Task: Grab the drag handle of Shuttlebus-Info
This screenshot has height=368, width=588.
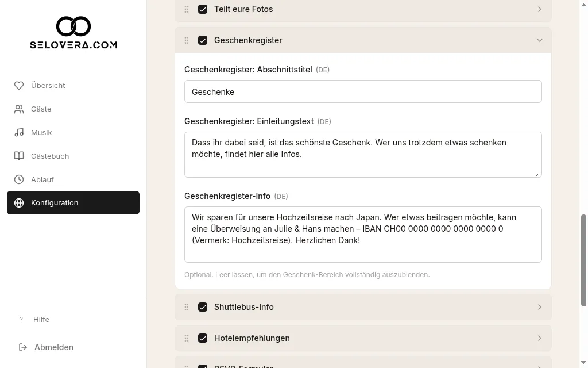Action: [187, 307]
